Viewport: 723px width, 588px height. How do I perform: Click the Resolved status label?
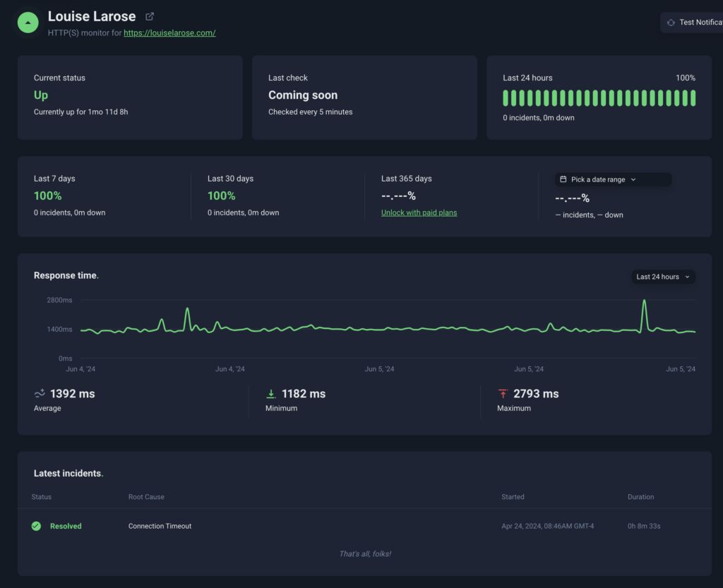click(x=66, y=526)
